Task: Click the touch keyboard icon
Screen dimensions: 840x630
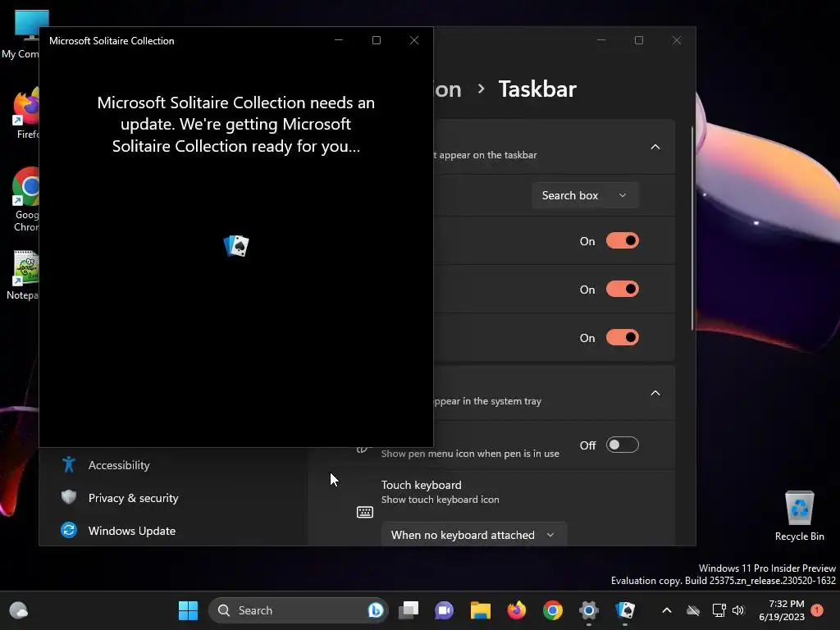Action: pyautogui.click(x=365, y=512)
